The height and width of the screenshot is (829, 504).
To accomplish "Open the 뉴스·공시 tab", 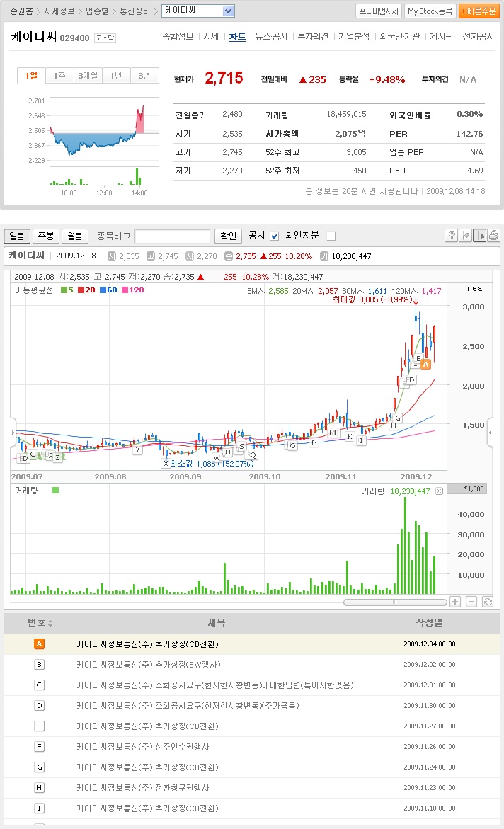I will 271,37.
